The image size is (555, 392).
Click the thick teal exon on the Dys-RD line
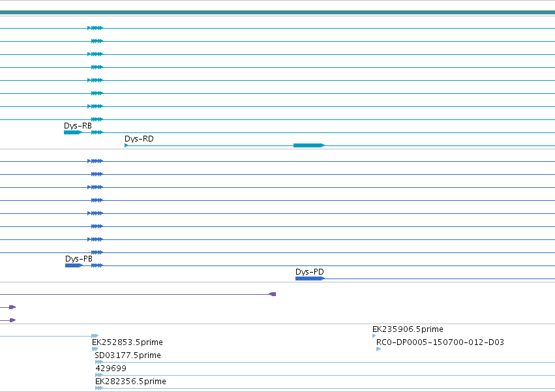(309, 145)
